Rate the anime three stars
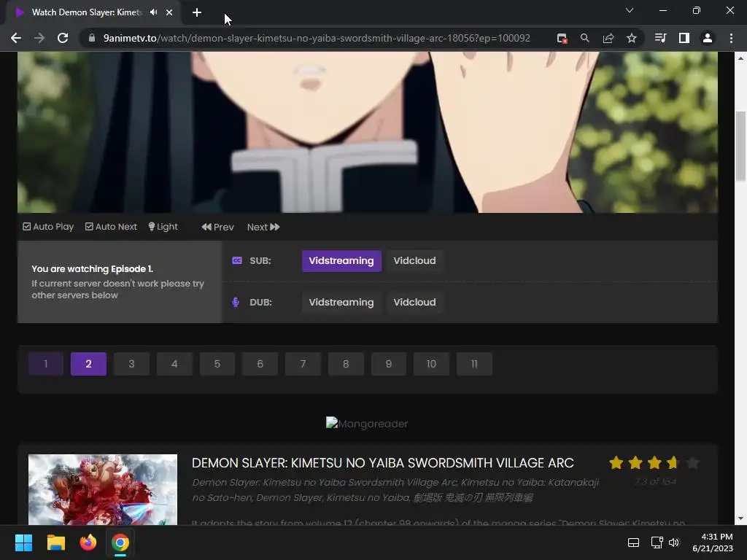This screenshot has height=560, width=747. point(654,462)
